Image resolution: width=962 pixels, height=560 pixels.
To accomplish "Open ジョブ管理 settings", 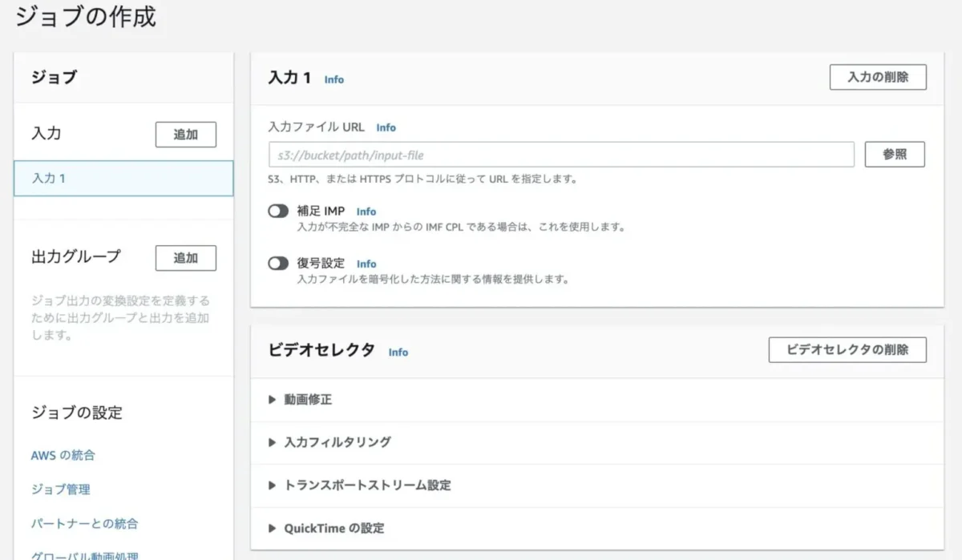I will (x=60, y=489).
